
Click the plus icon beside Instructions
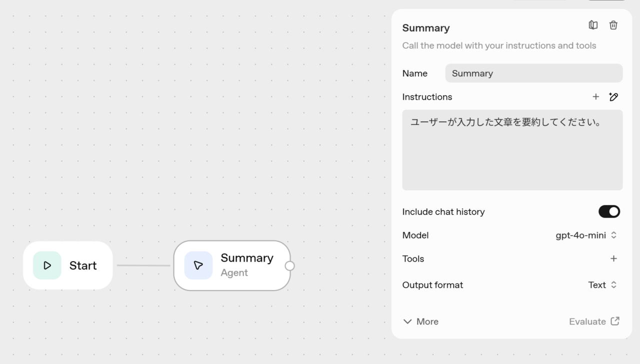click(x=595, y=97)
